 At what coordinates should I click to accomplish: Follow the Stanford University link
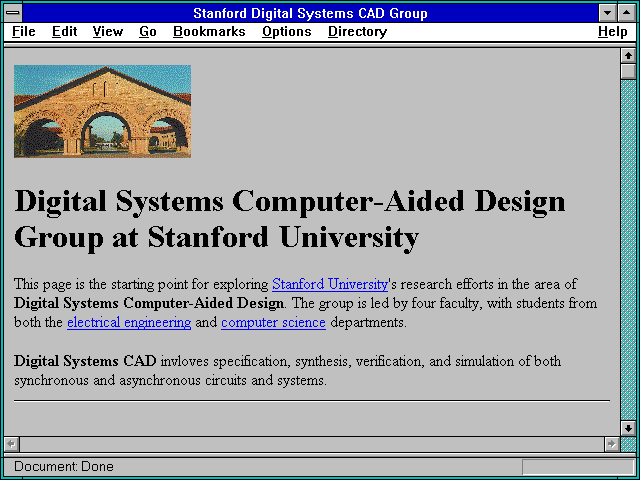tap(330, 284)
